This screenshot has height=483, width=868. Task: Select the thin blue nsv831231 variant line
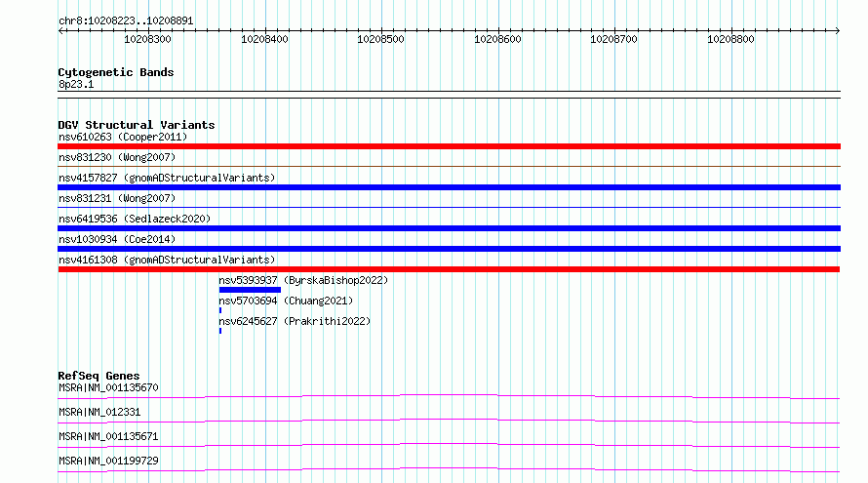click(x=449, y=207)
